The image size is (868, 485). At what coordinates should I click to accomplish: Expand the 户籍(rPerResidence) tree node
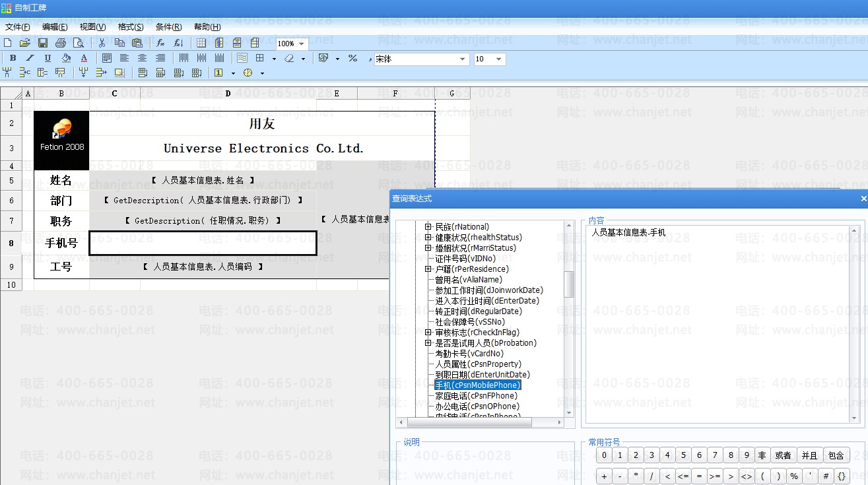click(428, 269)
